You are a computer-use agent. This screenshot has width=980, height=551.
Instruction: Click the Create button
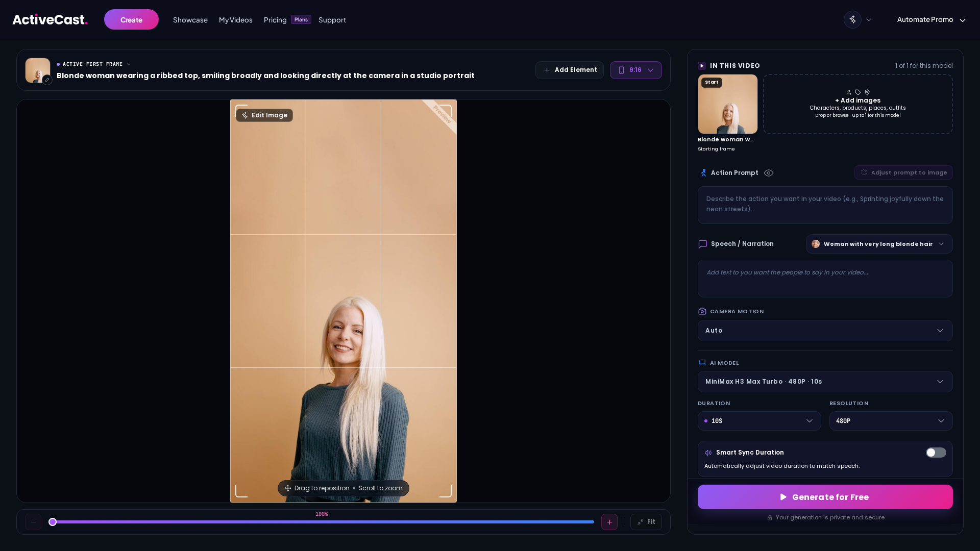click(x=131, y=19)
